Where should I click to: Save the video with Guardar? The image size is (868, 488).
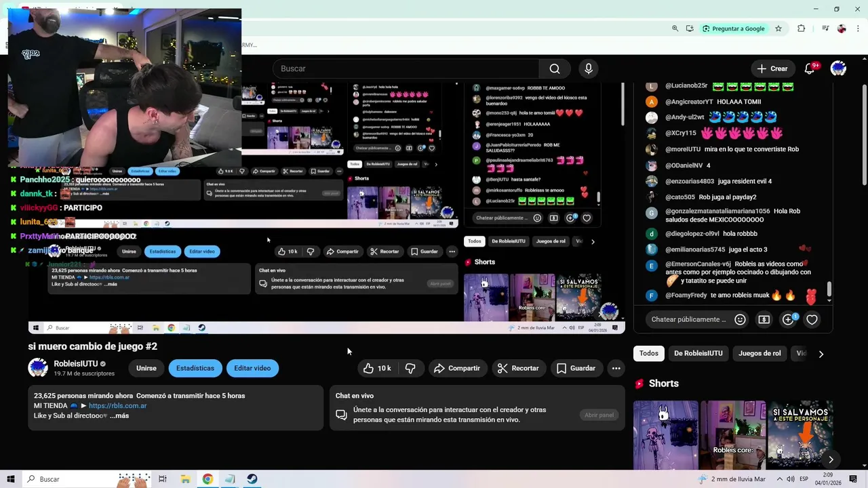point(576,368)
